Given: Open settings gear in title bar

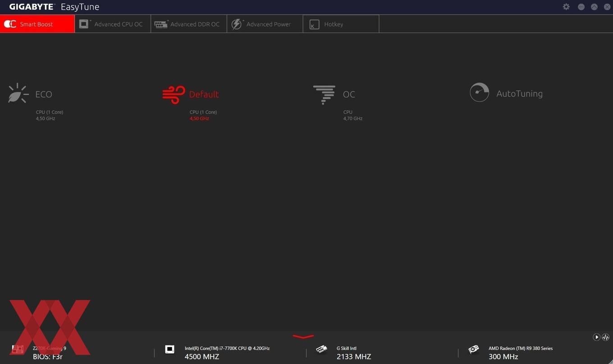Looking at the screenshot, I should coord(566,7).
